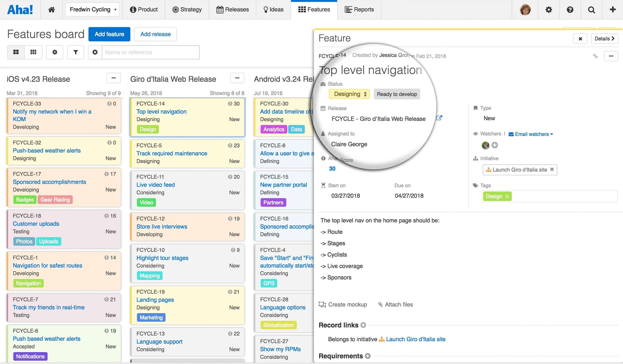Click the help question mark icon
This screenshot has width=623, height=364.
[570, 10]
